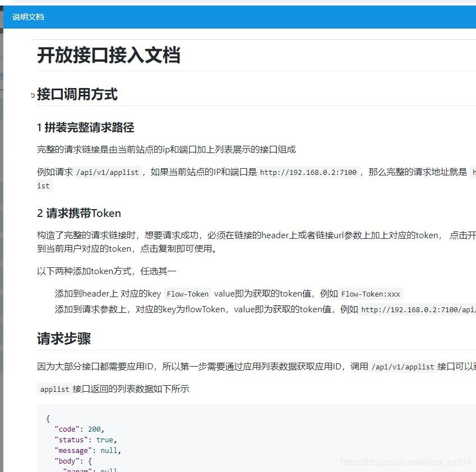Click the sentence 完整的请求链接是由当前站点的ip和端口加上列表展示的接口组成
This screenshot has width=476, height=472.
pyautogui.click(x=167, y=149)
